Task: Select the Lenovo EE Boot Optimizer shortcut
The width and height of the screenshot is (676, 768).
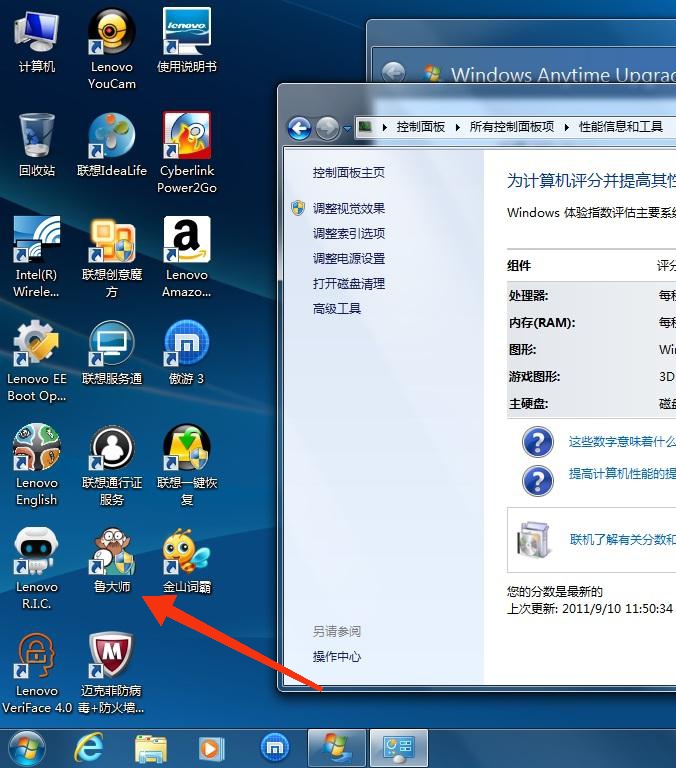Action: click(x=37, y=361)
